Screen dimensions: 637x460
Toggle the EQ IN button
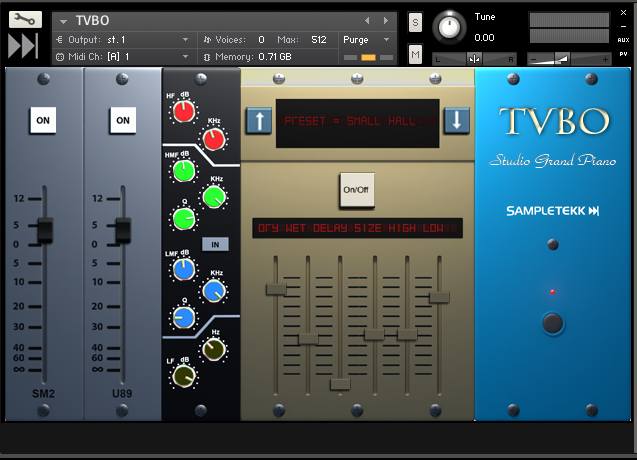215,245
